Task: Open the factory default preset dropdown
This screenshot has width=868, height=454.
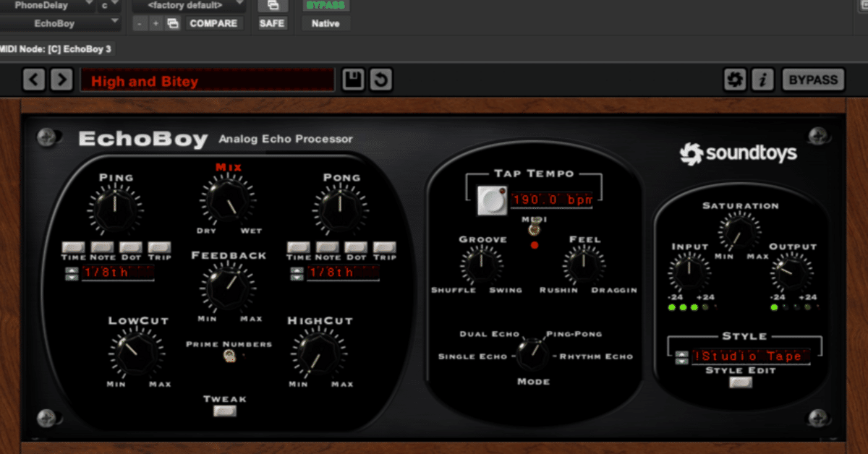Action: point(190,5)
